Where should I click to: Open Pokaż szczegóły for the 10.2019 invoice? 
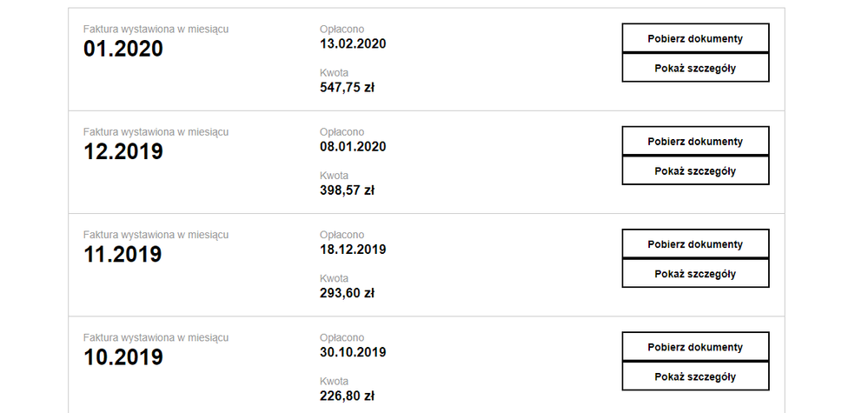pyautogui.click(x=695, y=376)
